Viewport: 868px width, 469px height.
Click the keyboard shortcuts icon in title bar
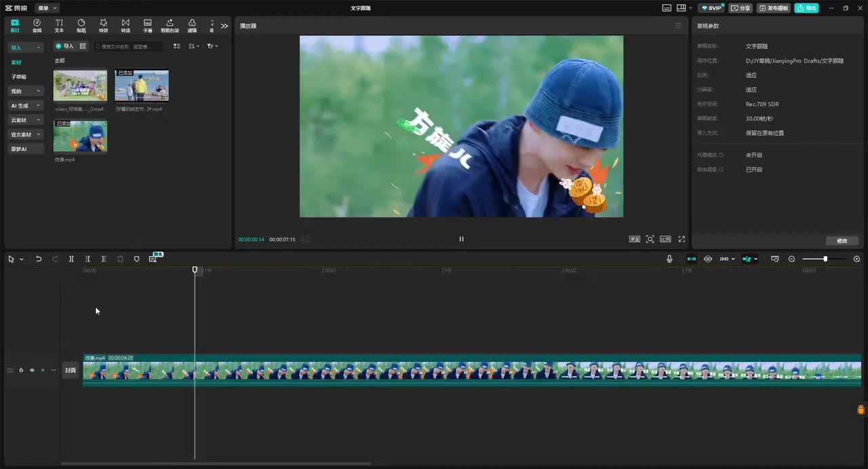click(667, 8)
